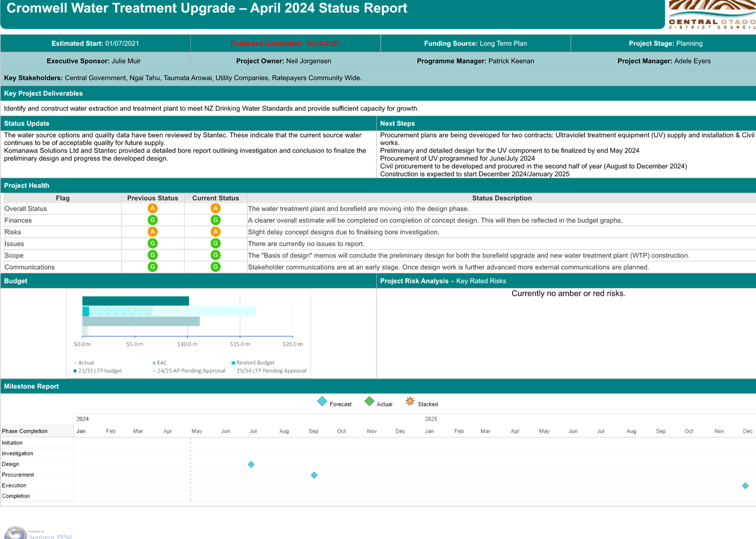Select the Execution phase forecast milestone diamond
The width and height of the screenshot is (756, 539).
745,486
